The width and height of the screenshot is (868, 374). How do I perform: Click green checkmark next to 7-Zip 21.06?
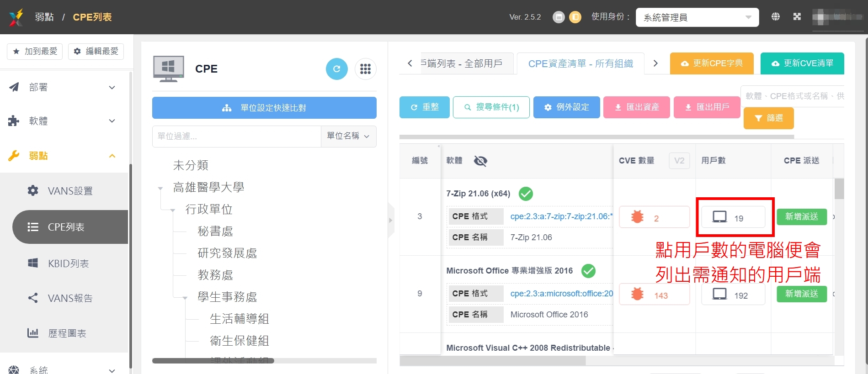click(x=526, y=194)
